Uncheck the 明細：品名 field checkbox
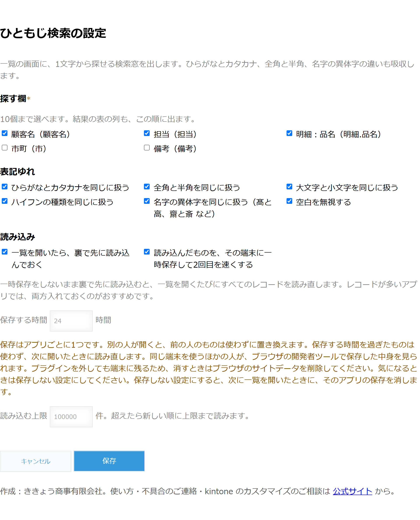 289,133
